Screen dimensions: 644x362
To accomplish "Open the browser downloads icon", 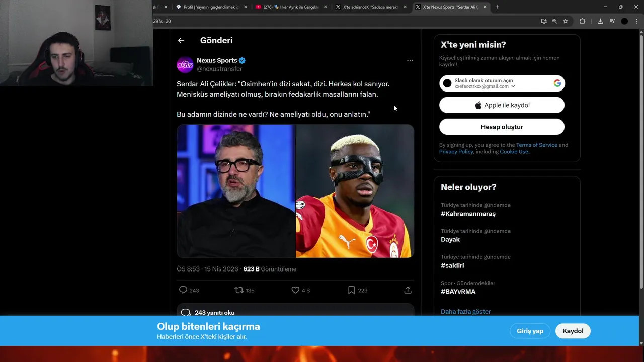I will 600,21.
